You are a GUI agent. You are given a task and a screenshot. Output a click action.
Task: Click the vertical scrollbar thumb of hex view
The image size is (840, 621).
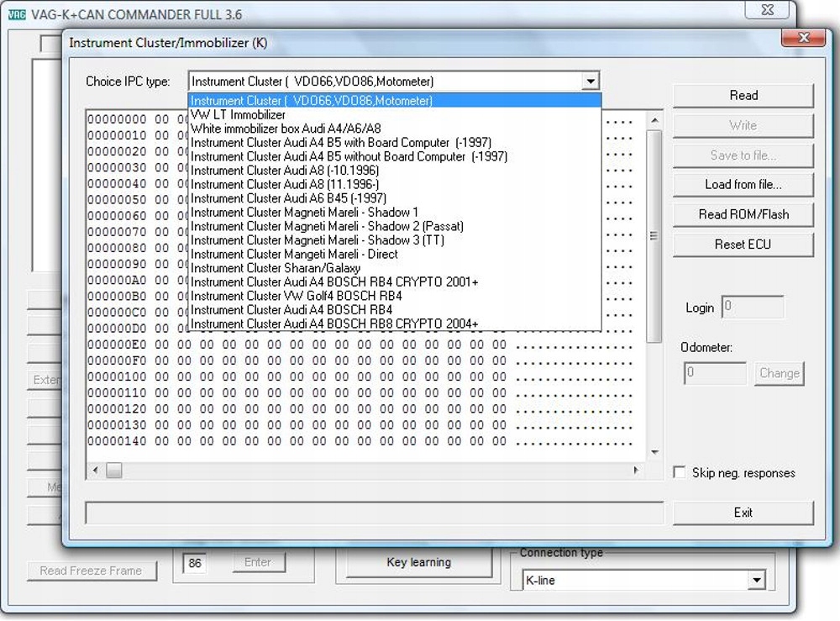pos(654,236)
